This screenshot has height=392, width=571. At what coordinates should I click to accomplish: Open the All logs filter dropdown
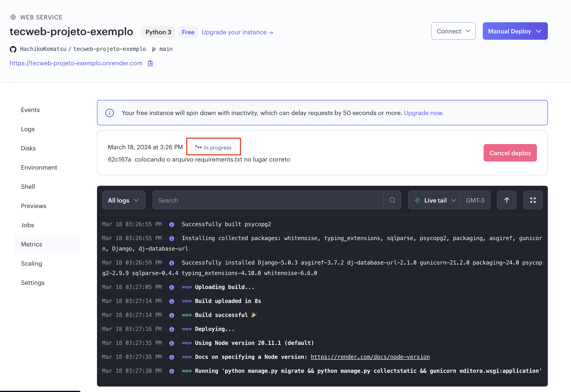coord(124,200)
